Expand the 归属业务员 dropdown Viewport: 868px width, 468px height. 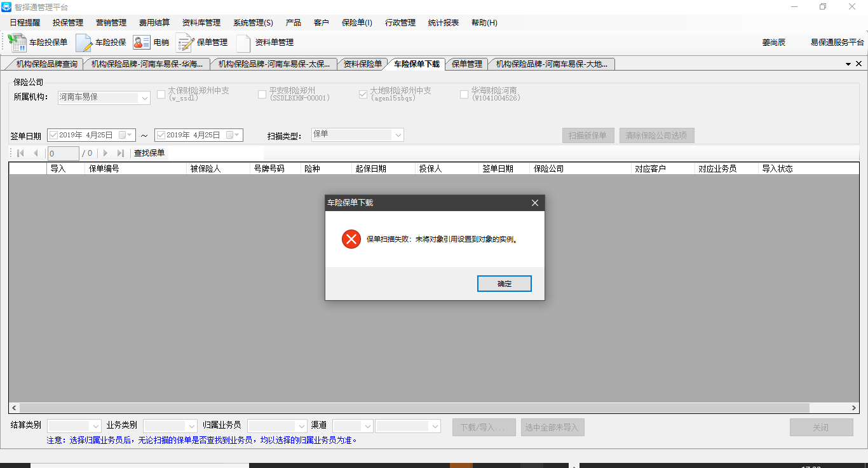click(x=302, y=426)
